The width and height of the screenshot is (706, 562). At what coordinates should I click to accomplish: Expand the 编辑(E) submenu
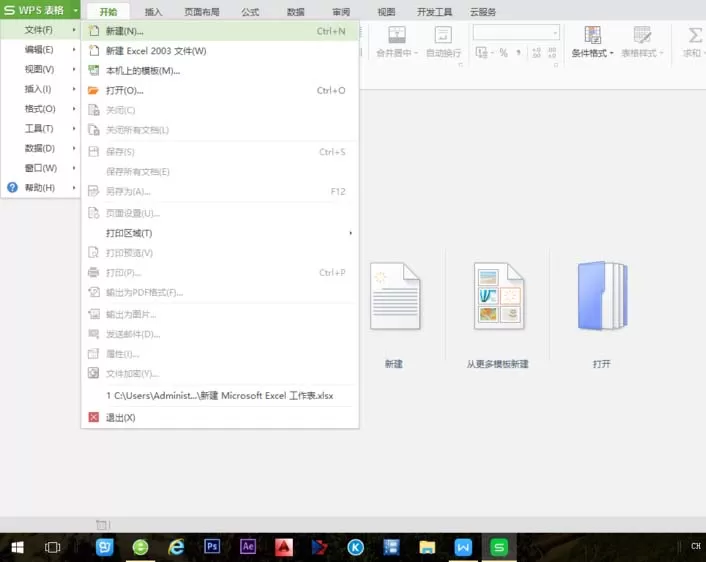[x=41, y=50]
